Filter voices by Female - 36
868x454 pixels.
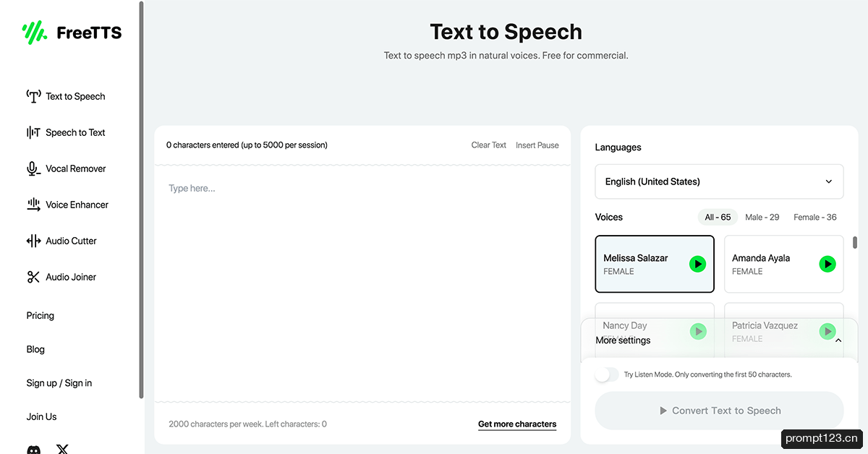tap(815, 217)
